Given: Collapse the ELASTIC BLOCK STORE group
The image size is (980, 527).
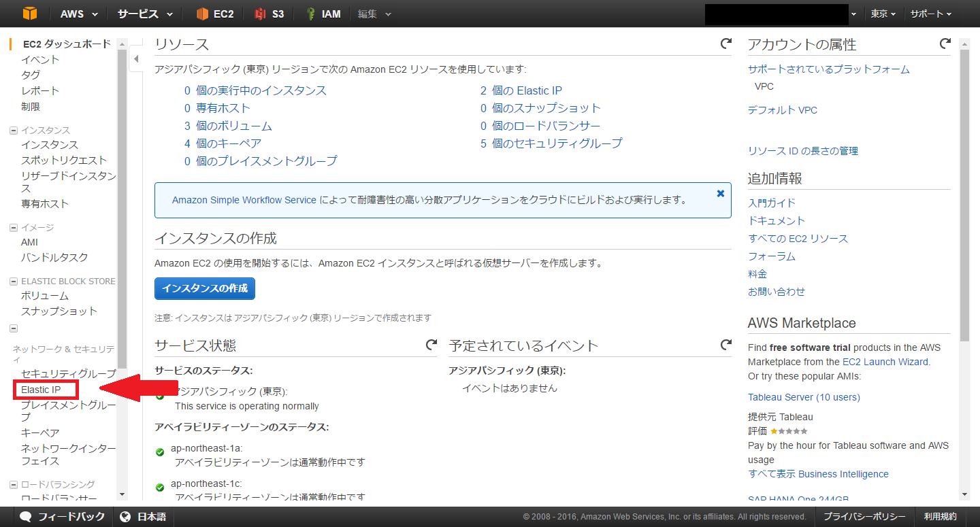Looking at the screenshot, I should 14,282.
